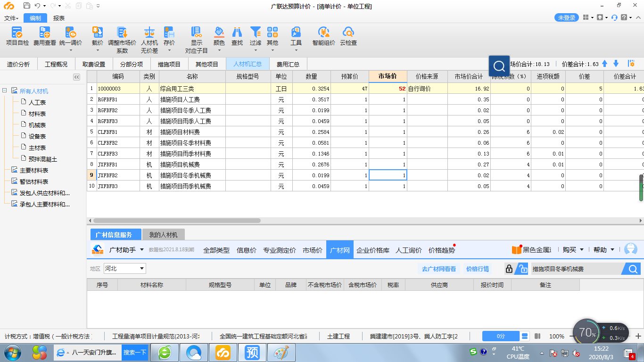
Task: Click the 存价 icon
Action: [169, 32]
